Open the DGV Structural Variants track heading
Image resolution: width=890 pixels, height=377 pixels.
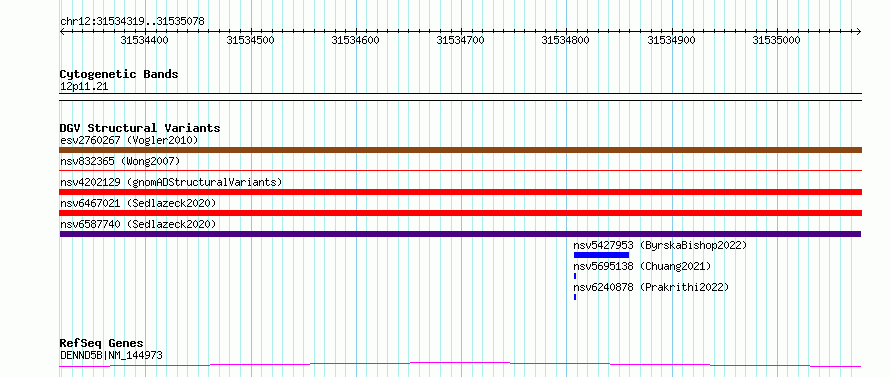[140, 128]
